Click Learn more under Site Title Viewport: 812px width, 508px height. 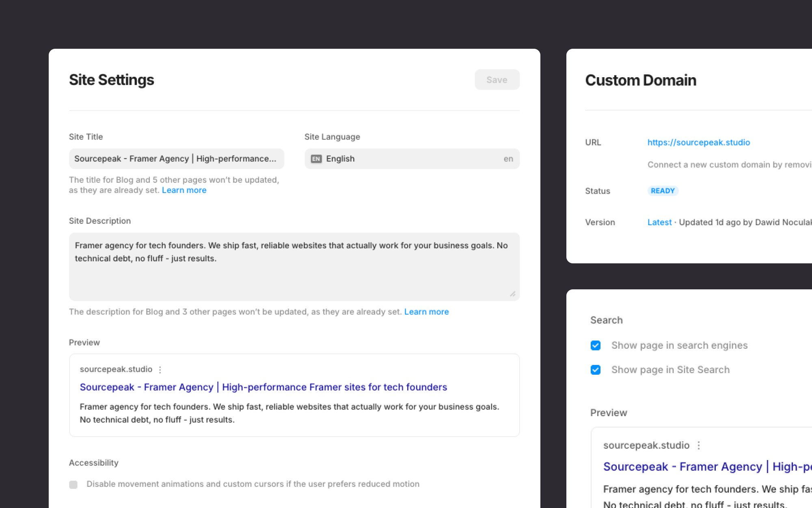tap(184, 190)
